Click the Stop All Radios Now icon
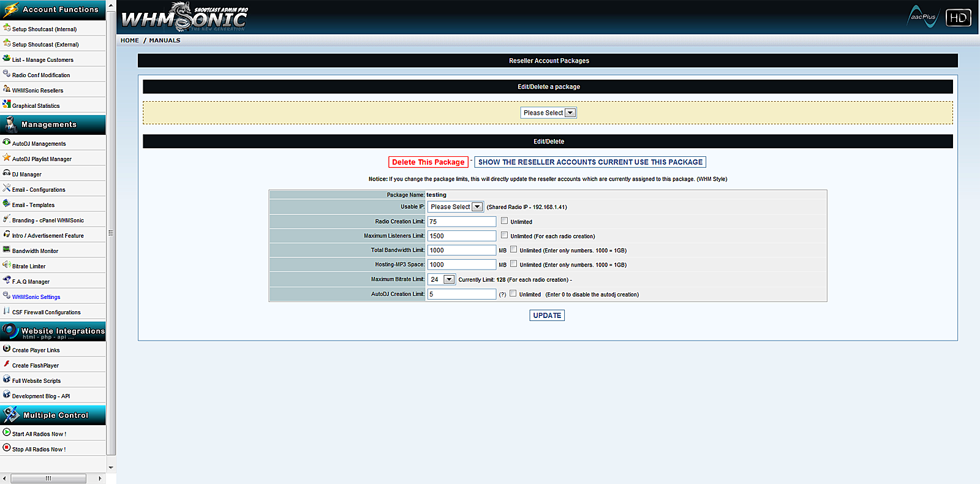The image size is (980, 484). tap(7, 448)
